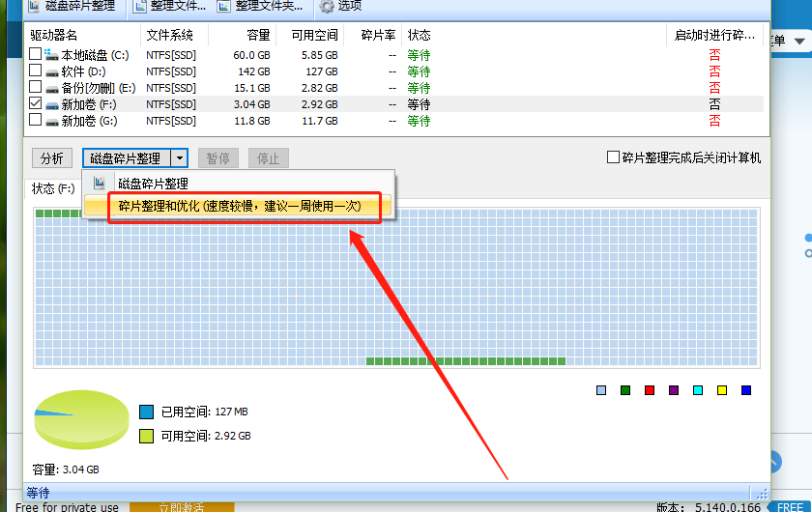Screen dimensions: 812x512
Task: Click the 15.1 GB capacity cell
Action: [252, 88]
